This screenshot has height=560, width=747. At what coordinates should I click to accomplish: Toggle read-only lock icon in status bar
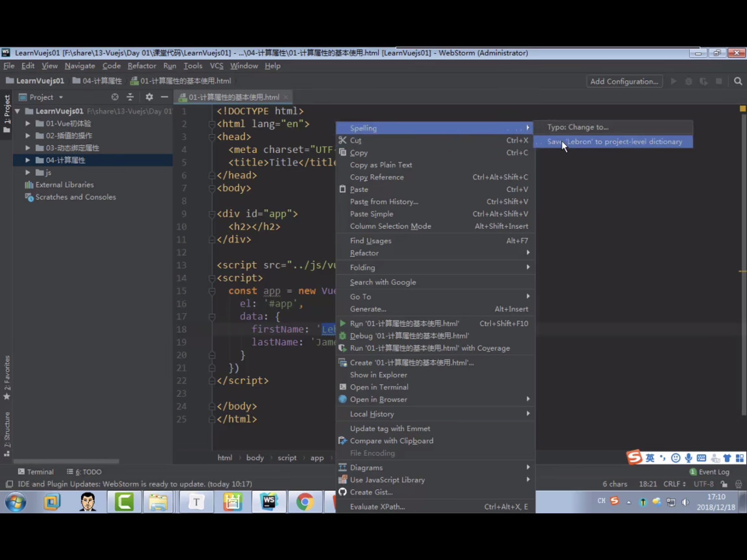click(x=724, y=484)
